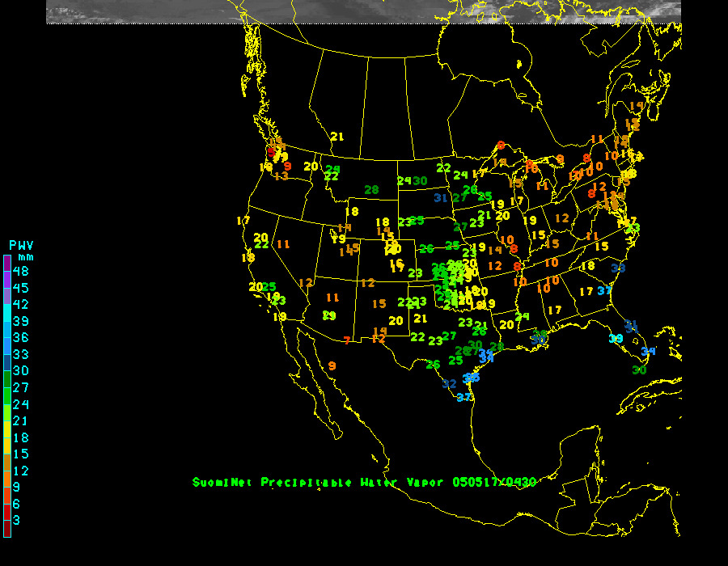
Task: Click the grayscale satellite strip at top
Action: tap(363, 11)
